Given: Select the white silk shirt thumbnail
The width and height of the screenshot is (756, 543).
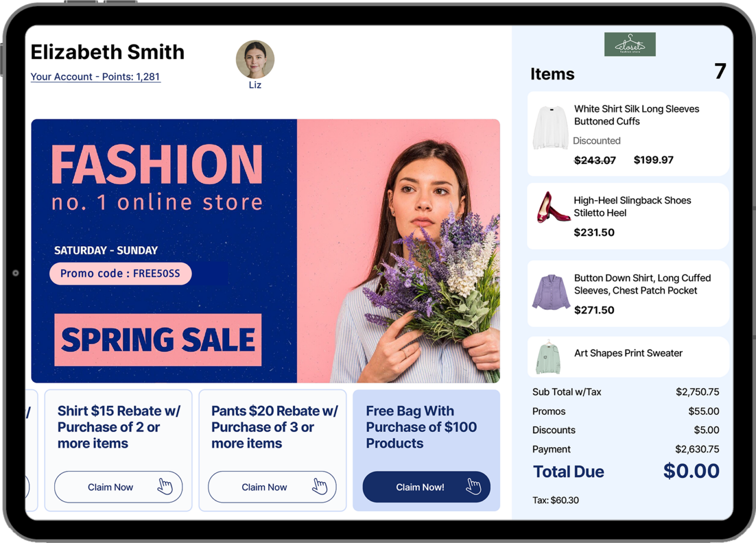Looking at the screenshot, I should (550, 127).
